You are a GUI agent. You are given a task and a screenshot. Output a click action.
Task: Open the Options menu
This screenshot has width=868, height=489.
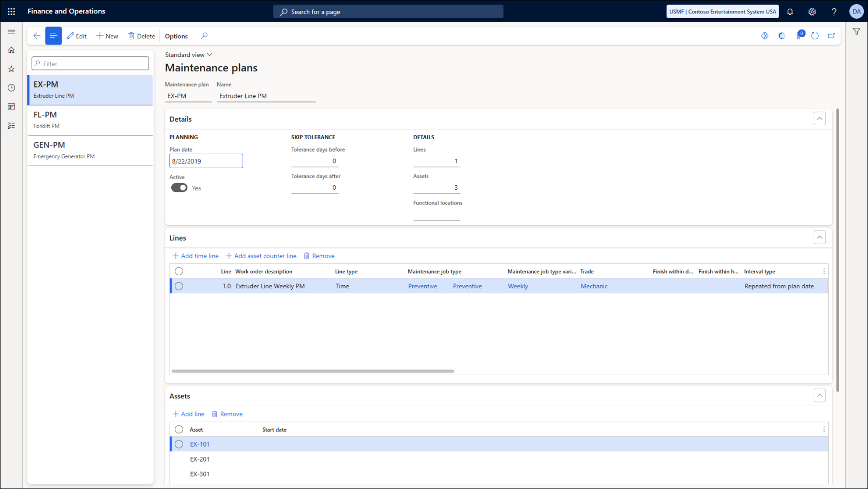(176, 36)
